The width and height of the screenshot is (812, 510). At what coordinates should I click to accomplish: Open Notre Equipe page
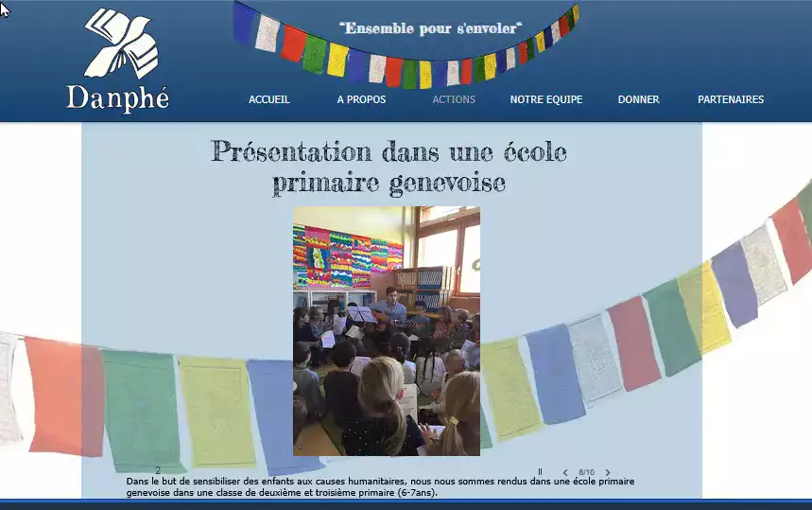pos(545,99)
